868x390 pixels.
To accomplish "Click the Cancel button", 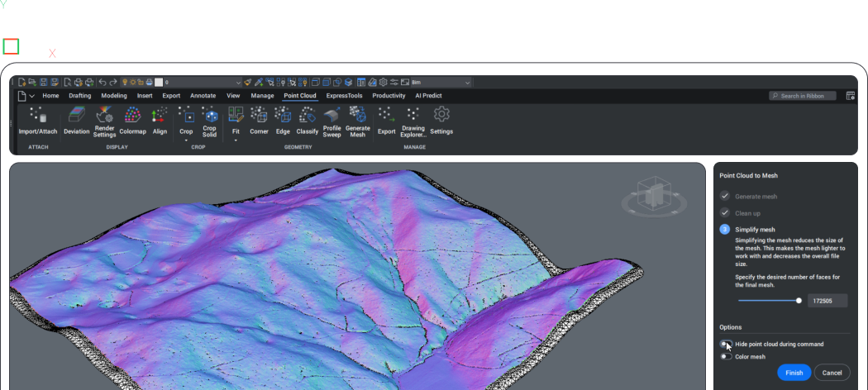I will point(832,373).
